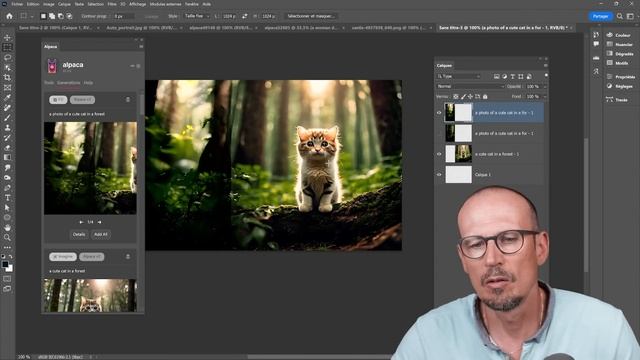Open the Modules externes menu
This screenshot has height=360, width=640.
tap(165, 4)
